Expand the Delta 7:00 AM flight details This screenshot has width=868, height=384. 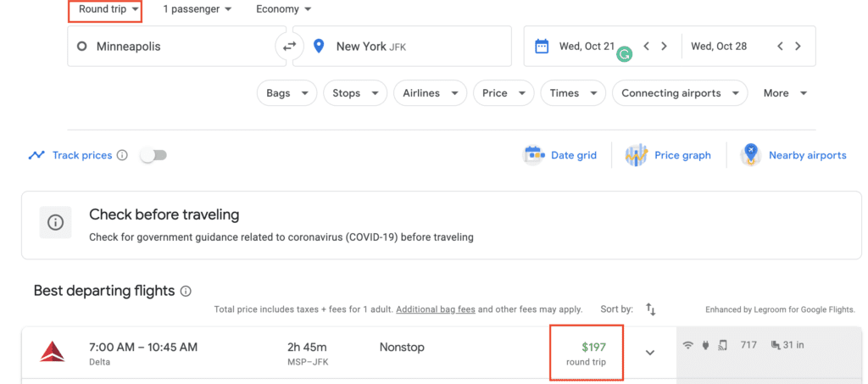[x=650, y=352]
